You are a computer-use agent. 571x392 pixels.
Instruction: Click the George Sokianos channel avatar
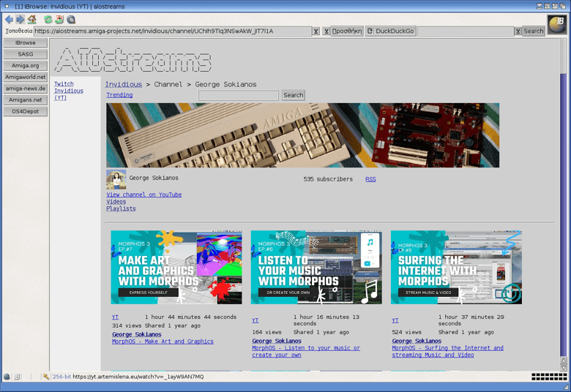coord(116,180)
